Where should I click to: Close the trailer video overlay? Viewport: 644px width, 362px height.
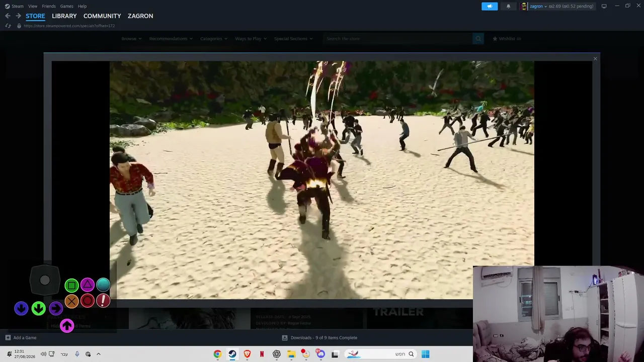[x=595, y=59]
